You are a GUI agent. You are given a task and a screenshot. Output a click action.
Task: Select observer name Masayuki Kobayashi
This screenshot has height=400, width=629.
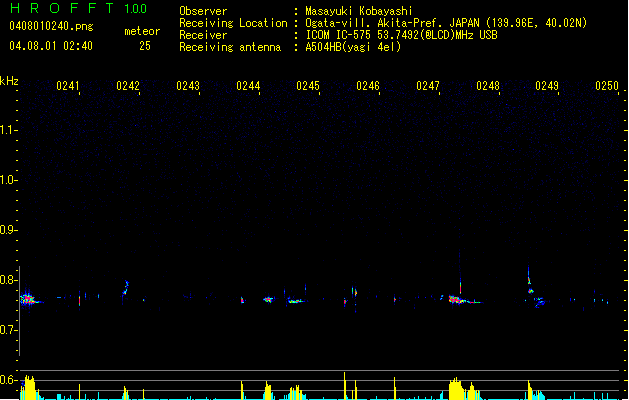(359, 11)
